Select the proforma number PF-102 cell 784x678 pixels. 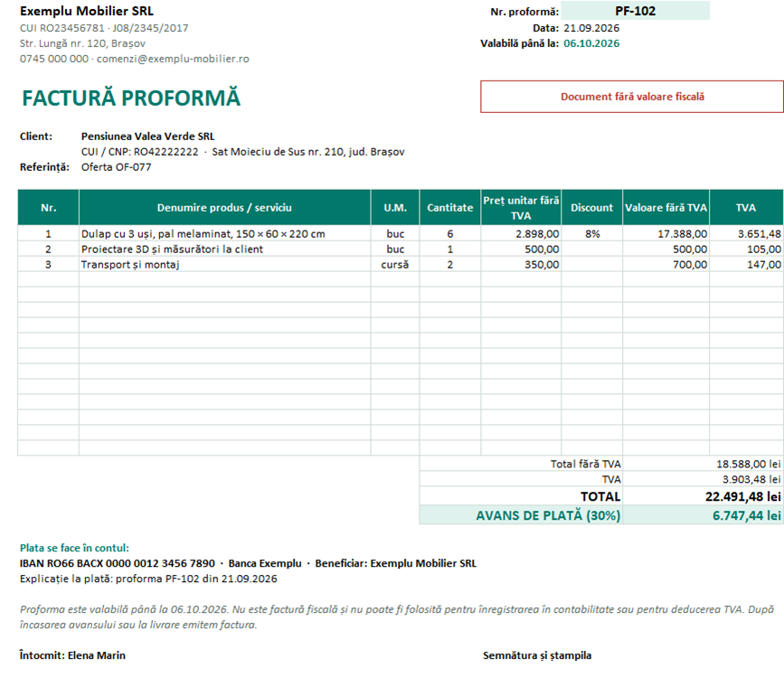point(635,11)
